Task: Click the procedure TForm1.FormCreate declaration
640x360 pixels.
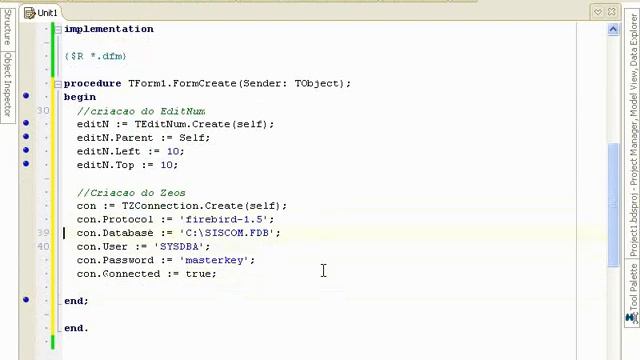Action: click(207, 83)
